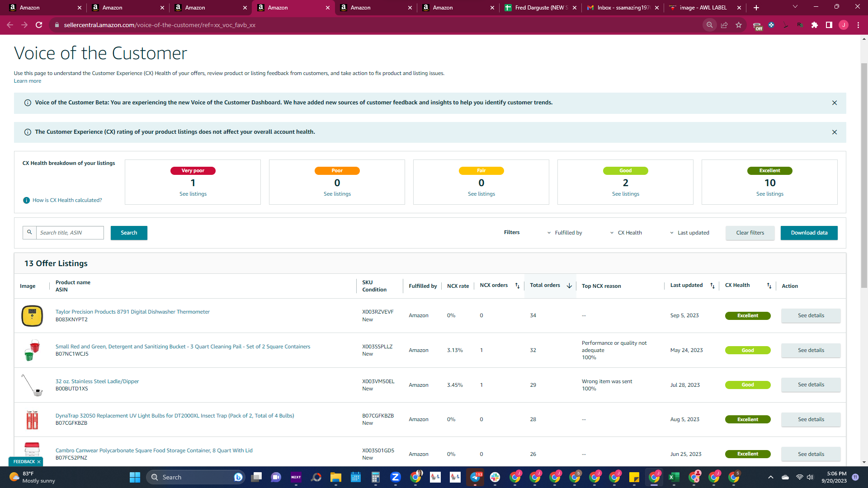Expand the Last updated filter dropdown
868x488 pixels.
point(689,233)
